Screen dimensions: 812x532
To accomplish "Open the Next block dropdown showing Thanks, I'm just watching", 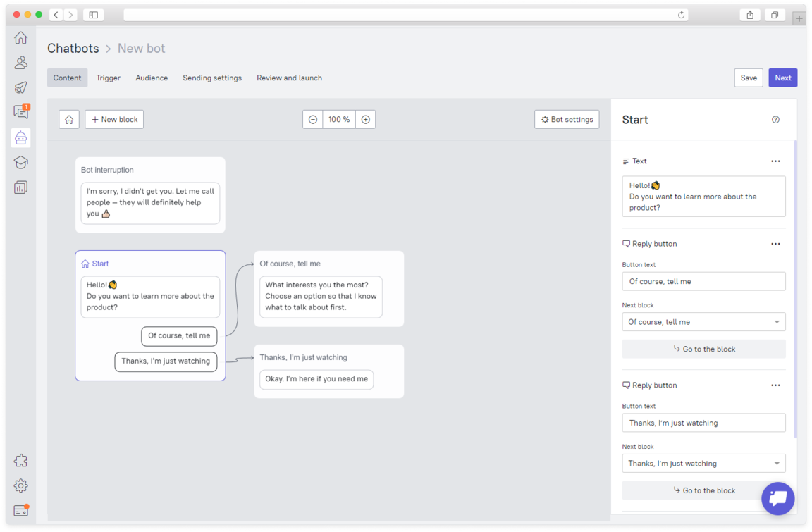I will pos(703,463).
